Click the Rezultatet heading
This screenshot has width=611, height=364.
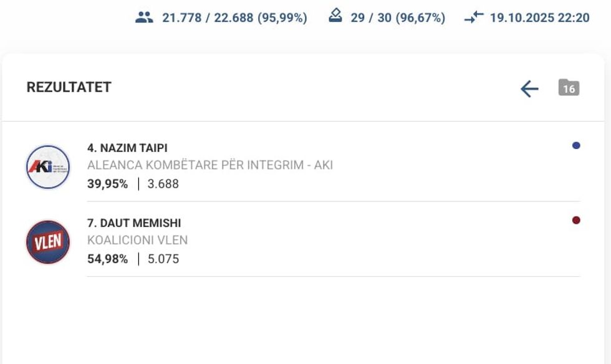69,87
